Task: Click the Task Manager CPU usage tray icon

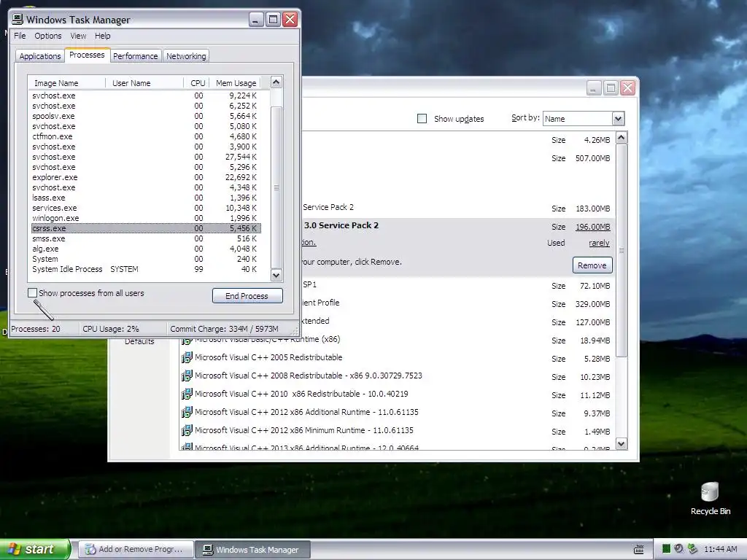Action: pos(666,549)
